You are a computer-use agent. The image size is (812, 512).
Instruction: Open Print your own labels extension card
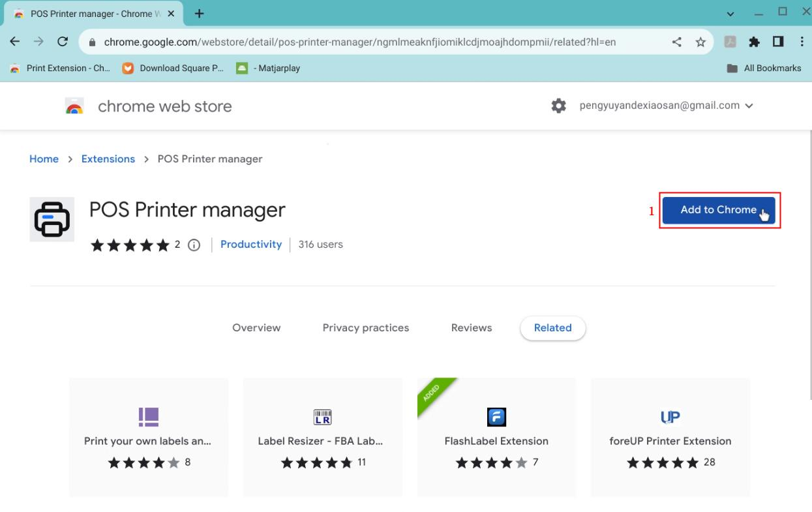tap(149, 438)
